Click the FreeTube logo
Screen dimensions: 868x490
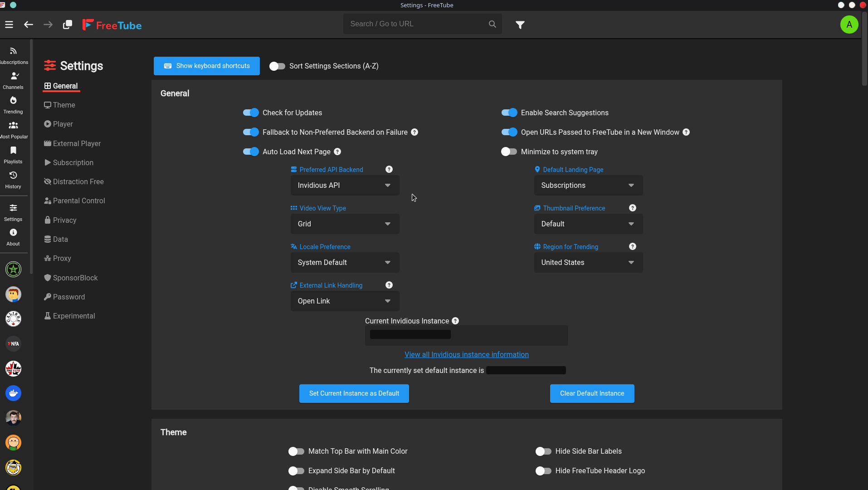[x=112, y=25]
